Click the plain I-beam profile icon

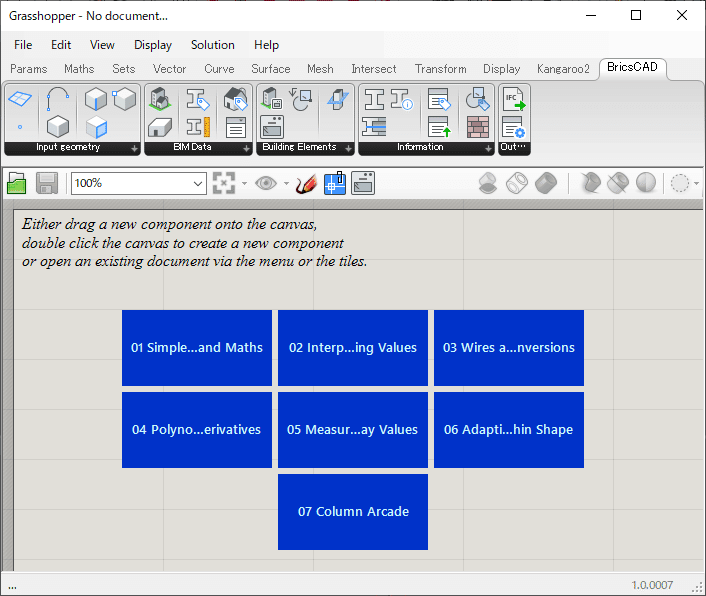coord(374,99)
